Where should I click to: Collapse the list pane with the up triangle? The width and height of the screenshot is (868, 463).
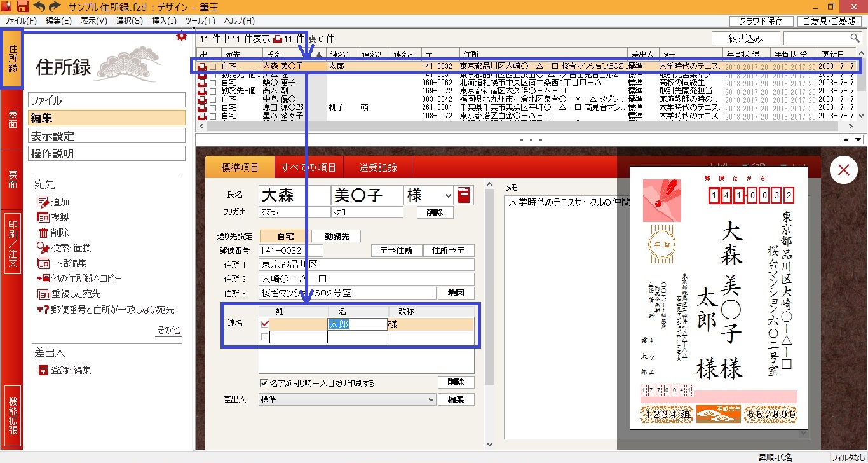point(846,139)
